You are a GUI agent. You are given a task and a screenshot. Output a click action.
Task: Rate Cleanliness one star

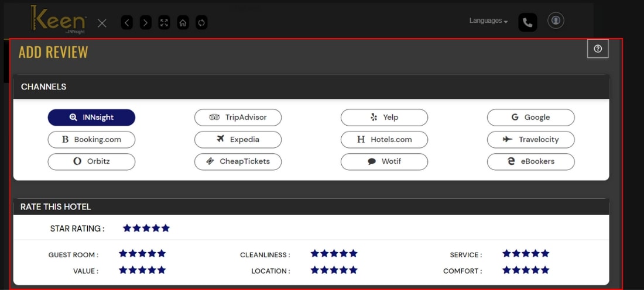(314, 254)
